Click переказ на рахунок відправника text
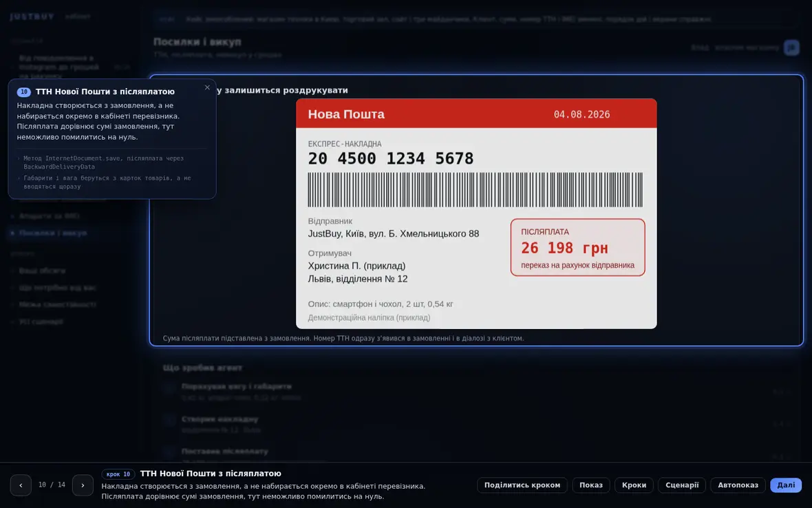This screenshot has height=508, width=812. click(x=577, y=265)
